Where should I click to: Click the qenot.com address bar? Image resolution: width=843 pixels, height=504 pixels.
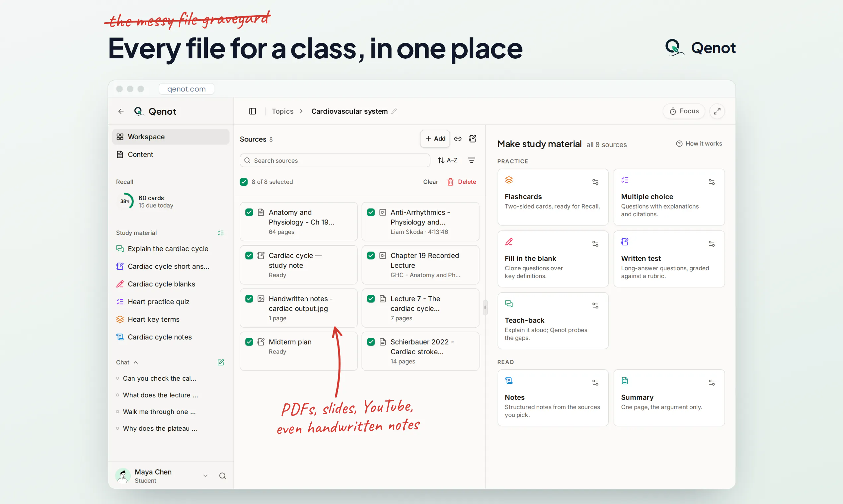(x=186, y=89)
